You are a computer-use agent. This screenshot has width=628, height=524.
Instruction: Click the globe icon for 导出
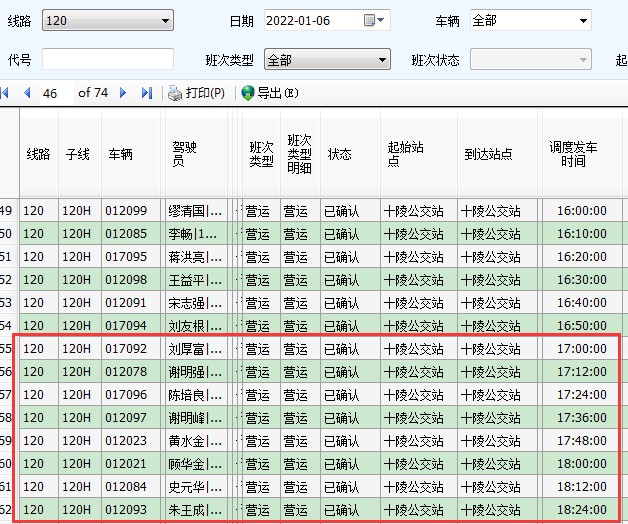point(248,93)
